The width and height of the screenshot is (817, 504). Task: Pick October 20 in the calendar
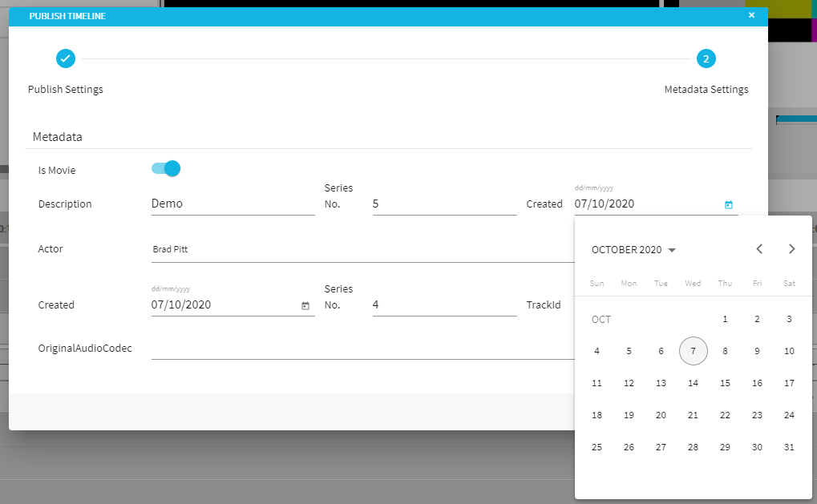tap(661, 415)
